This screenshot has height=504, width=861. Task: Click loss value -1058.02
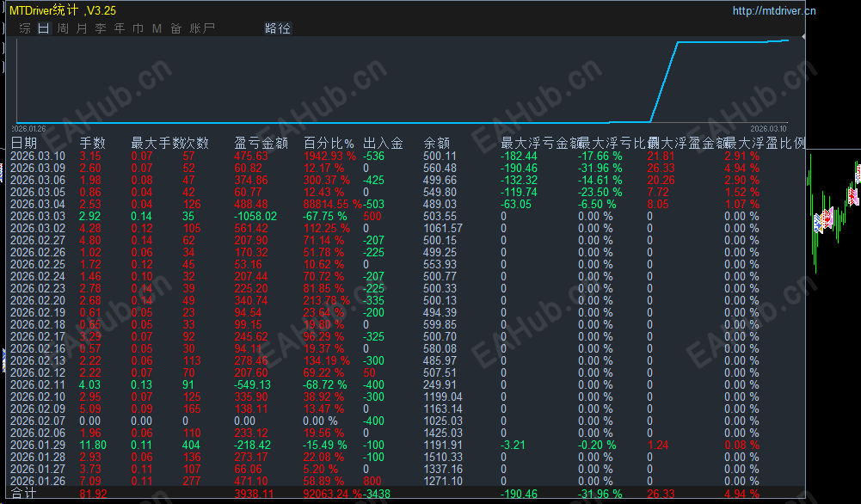[x=255, y=217]
